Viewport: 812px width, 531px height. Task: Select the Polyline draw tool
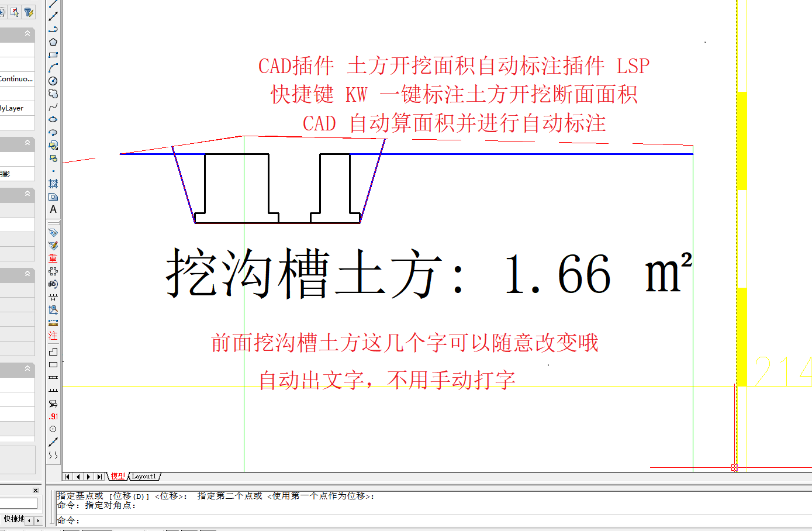point(53,29)
